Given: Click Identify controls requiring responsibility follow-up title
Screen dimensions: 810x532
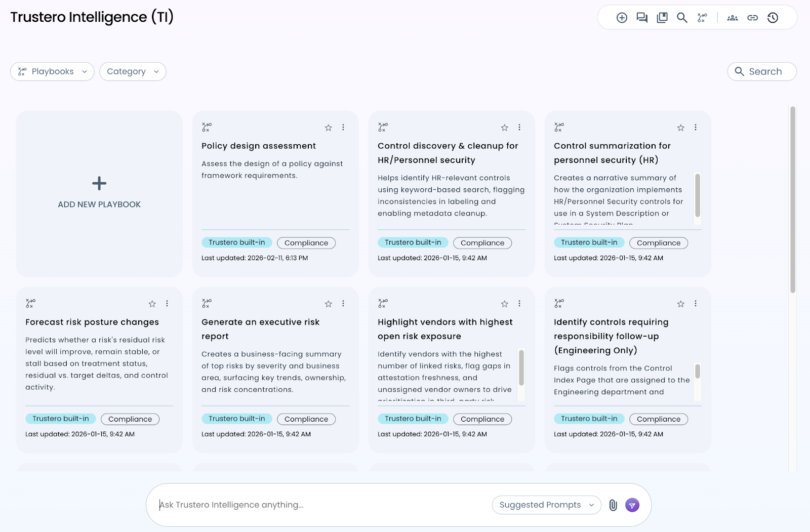Looking at the screenshot, I should click(x=611, y=336).
